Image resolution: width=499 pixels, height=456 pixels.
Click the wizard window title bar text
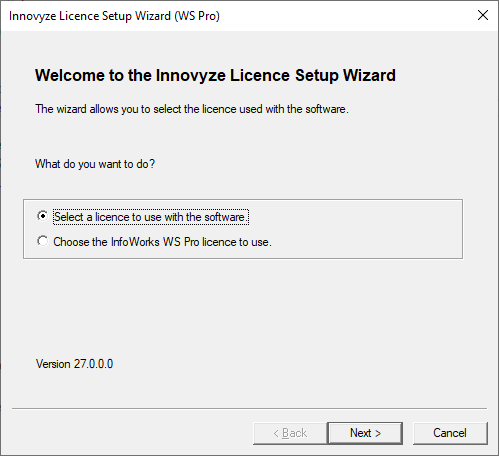114,16
